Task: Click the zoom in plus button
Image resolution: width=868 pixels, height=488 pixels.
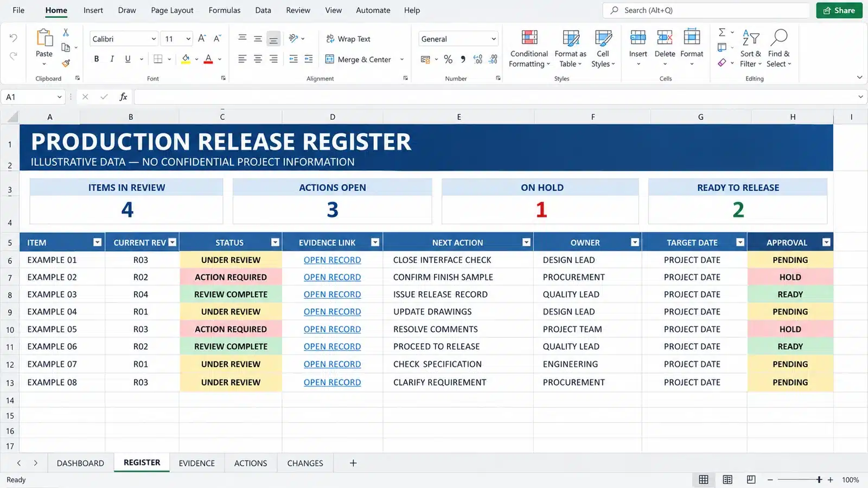Action: [830, 480]
